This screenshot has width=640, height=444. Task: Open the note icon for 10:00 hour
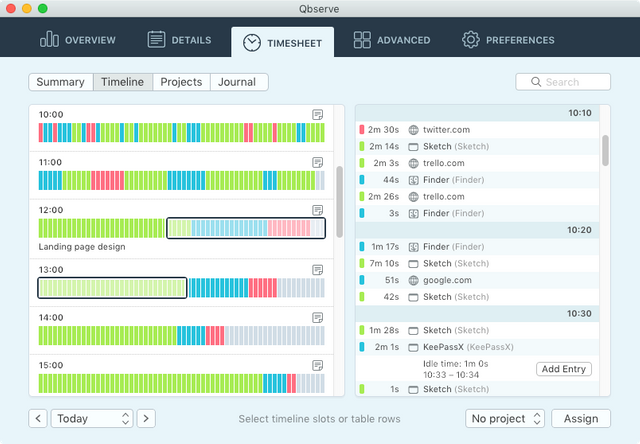point(318,115)
